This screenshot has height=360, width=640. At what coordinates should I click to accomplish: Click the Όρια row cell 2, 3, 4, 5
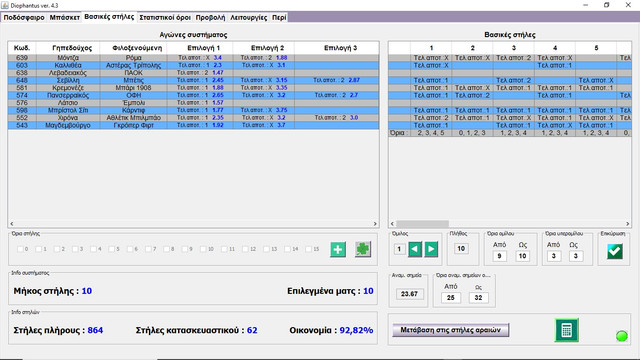431,133
